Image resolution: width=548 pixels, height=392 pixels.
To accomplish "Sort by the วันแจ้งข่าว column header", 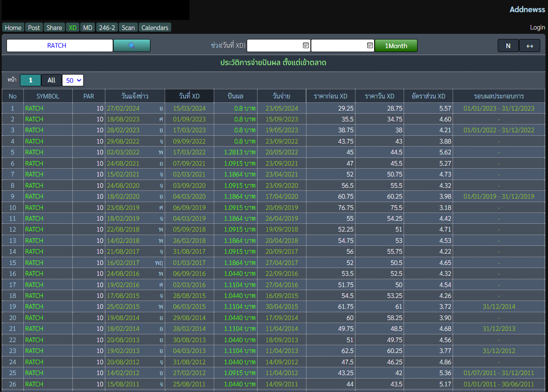I will (135, 96).
